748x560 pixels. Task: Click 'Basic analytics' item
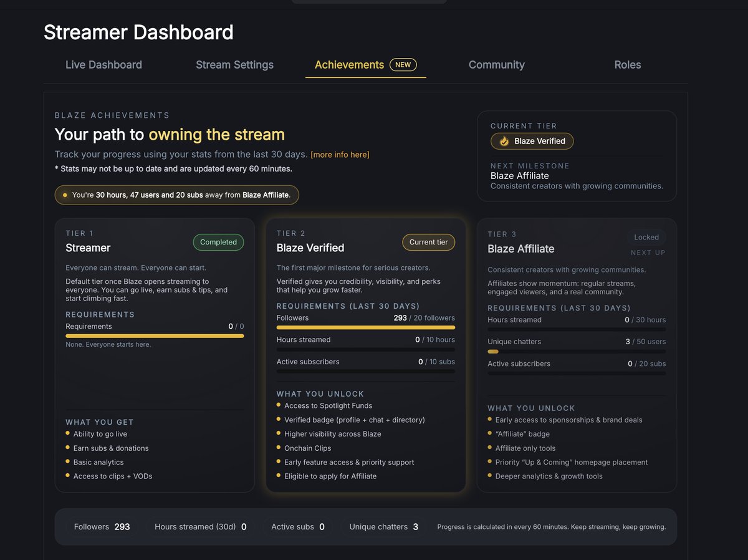point(98,462)
